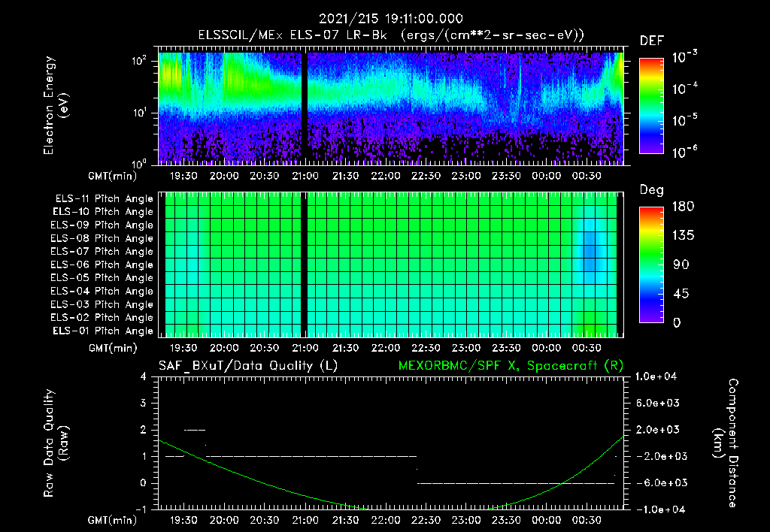Select the Deg legend heading
Image resolution: width=770 pixels, height=532 pixels.
[651, 190]
